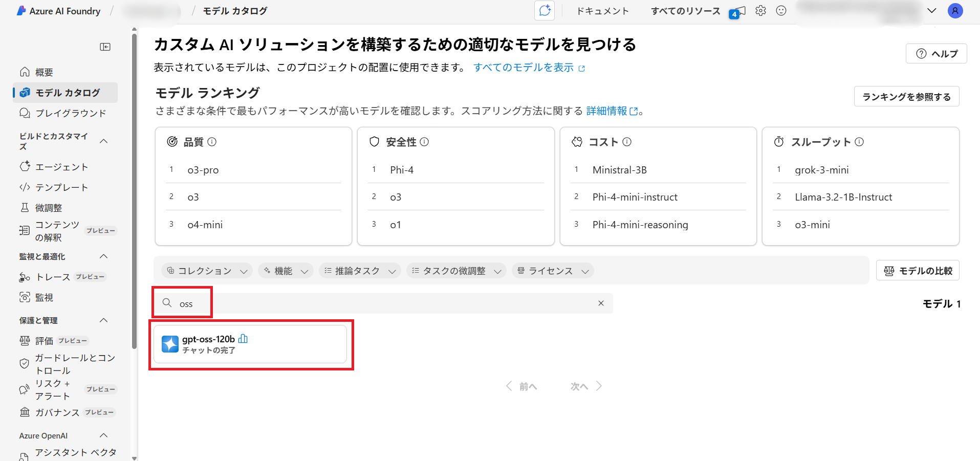Expand the account directory dropdown chevron
Viewport: 980px width, 461px height.
point(931,11)
